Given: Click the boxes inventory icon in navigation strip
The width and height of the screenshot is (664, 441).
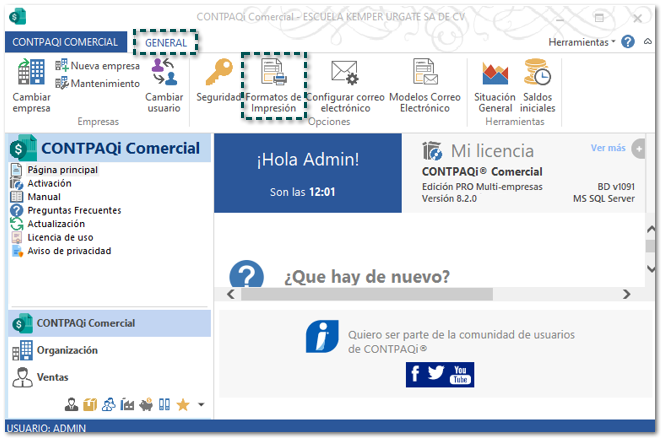Looking at the screenshot, I should (90, 405).
